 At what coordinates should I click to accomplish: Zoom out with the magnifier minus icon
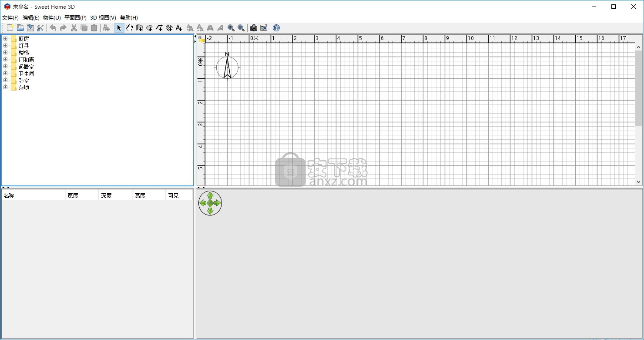pyautogui.click(x=241, y=28)
